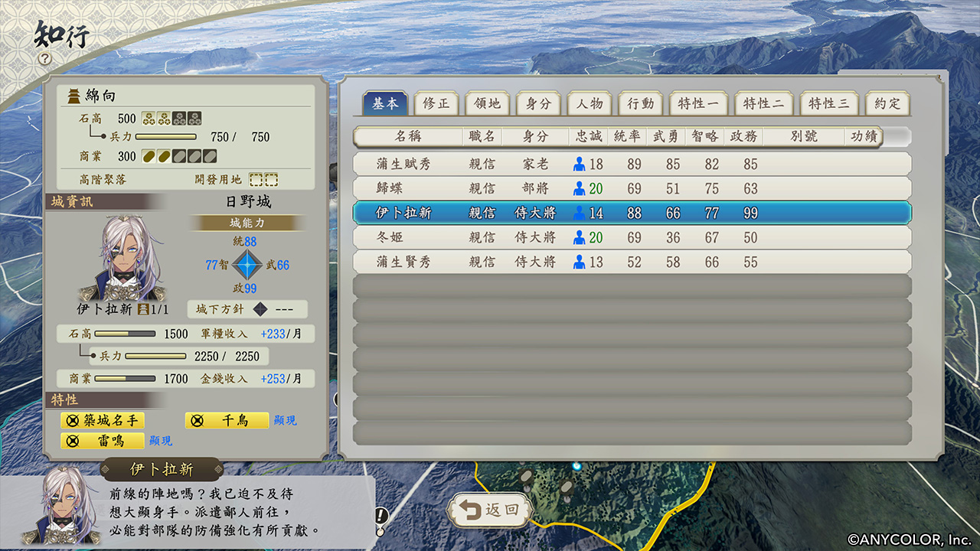Sort by 政務 column header
The height and width of the screenshot is (551, 980).
pyautogui.click(x=744, y=136)
